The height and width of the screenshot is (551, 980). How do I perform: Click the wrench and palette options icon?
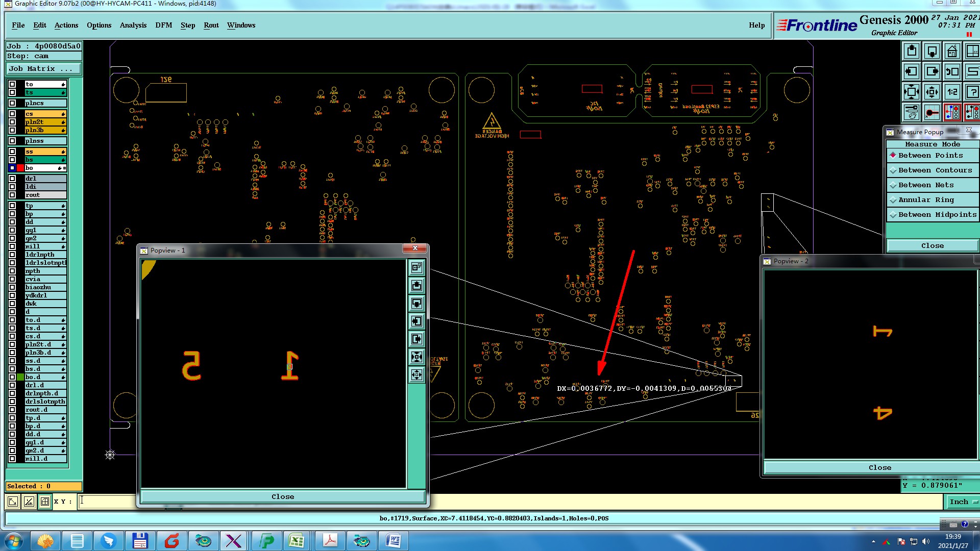(x=912, y=112)
